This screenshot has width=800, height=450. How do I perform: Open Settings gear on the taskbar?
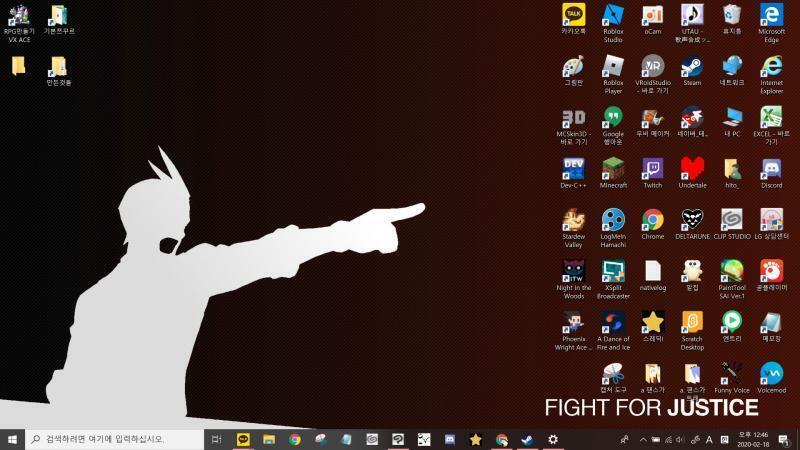[553, 439]
